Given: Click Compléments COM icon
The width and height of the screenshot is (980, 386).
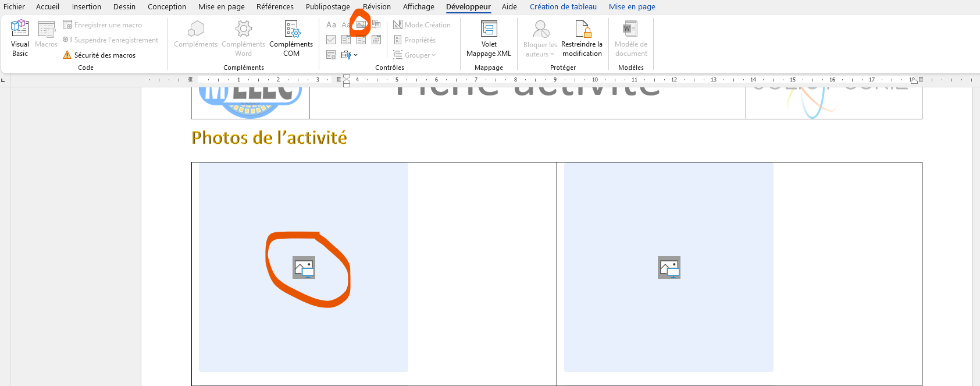Looking at the screenshot, I should pos(291,38).
